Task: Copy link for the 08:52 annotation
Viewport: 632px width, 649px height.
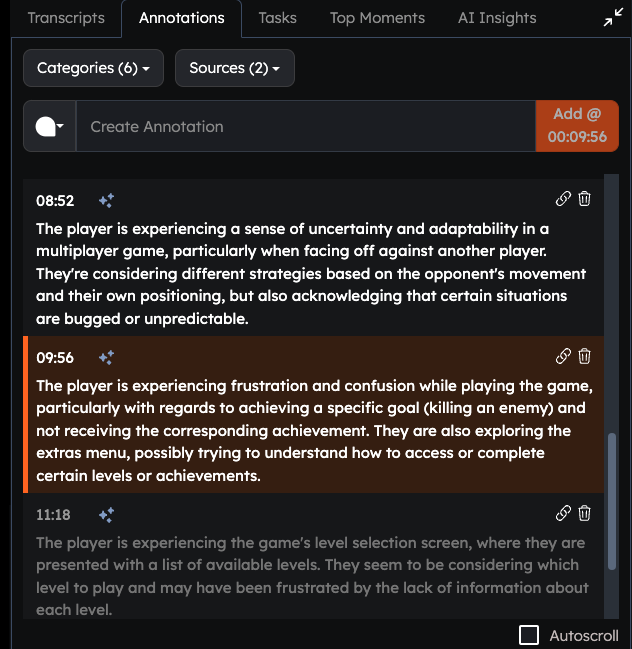Action: [563, 199]
